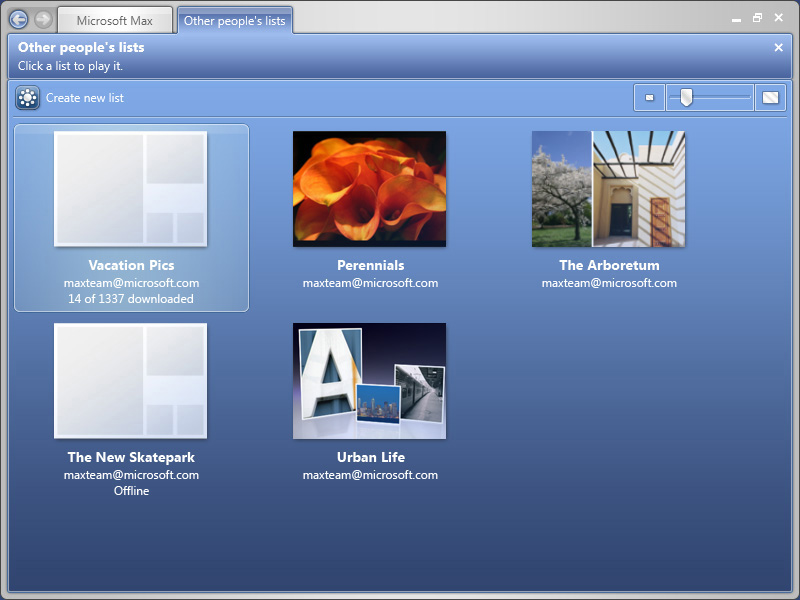Close the Other people's lists panel
Image resolution: width=800 pixels, height=600 pixels.
coord(779,47)
